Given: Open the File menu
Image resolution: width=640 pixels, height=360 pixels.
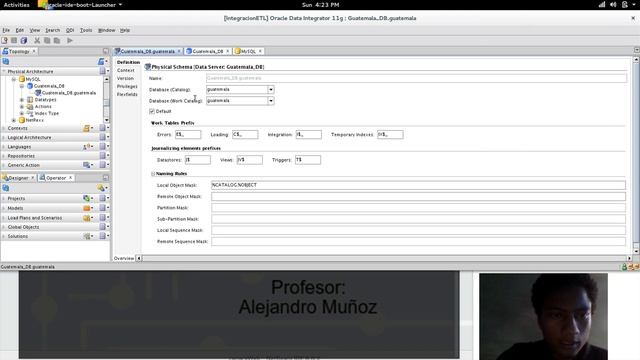Looking at the screenshot, I should click(6, 30).
